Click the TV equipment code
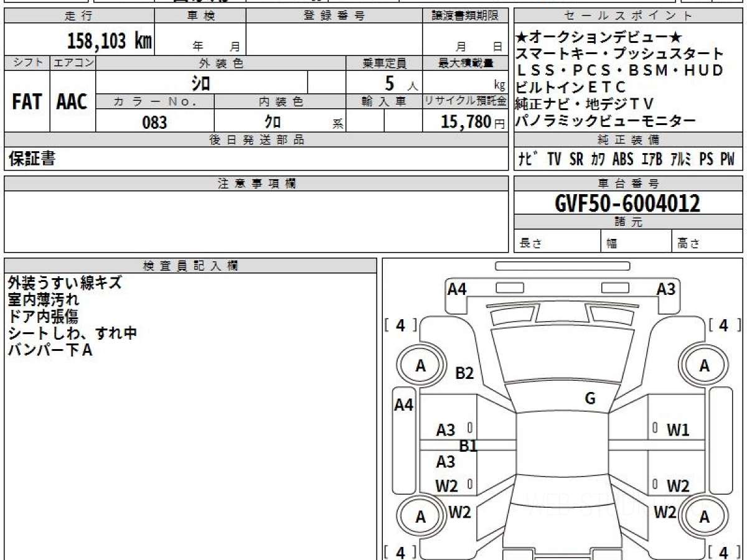 click(x=554, y=159)
